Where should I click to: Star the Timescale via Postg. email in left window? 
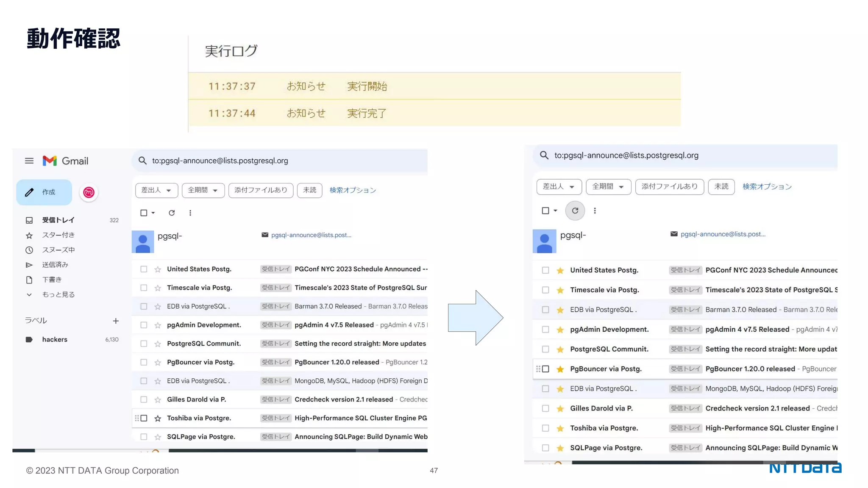tap(158, 288)
